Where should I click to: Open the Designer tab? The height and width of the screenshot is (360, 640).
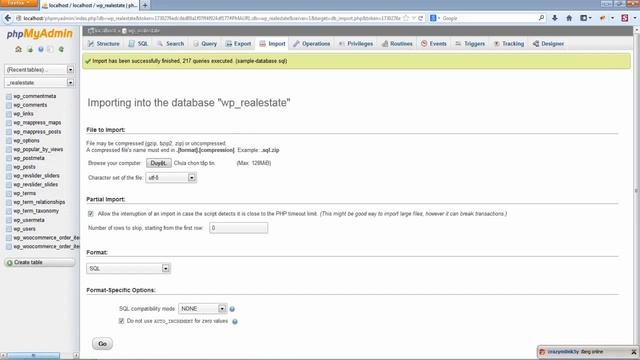548,44
